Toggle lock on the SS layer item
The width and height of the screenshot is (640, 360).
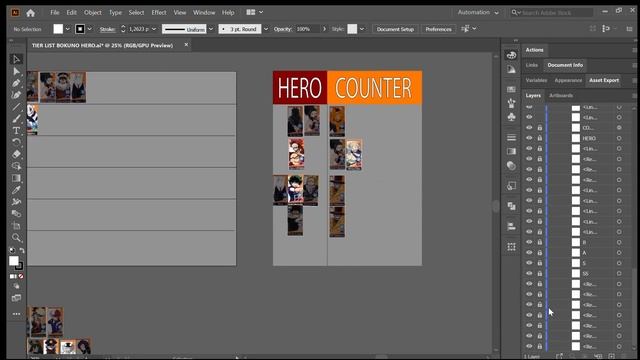(x=540, y=273)
